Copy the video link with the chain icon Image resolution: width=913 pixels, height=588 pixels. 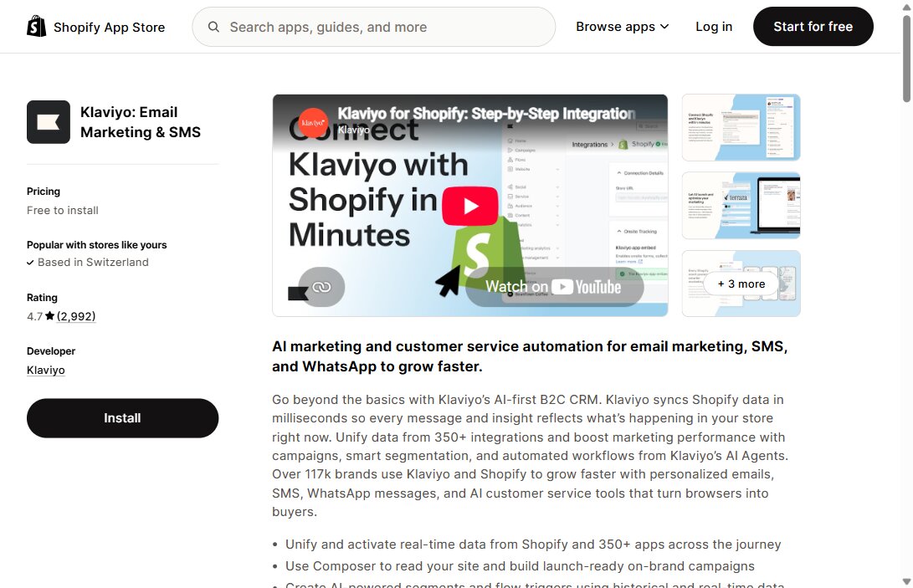pos(321,287)
